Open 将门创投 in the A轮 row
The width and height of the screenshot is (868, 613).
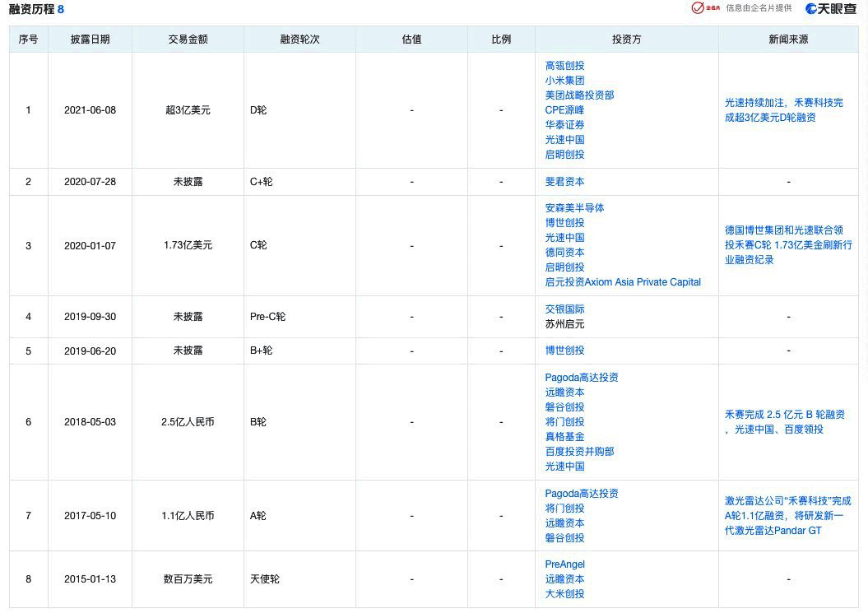coord(564,509)
